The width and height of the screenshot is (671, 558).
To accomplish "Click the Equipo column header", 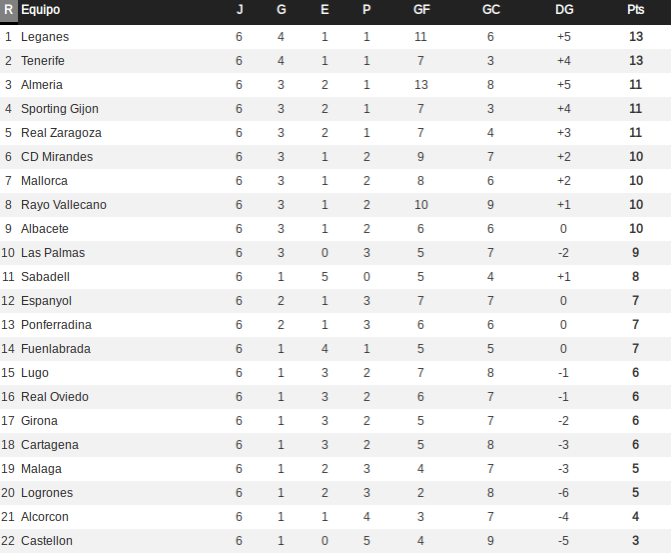I will click(41, 10).
